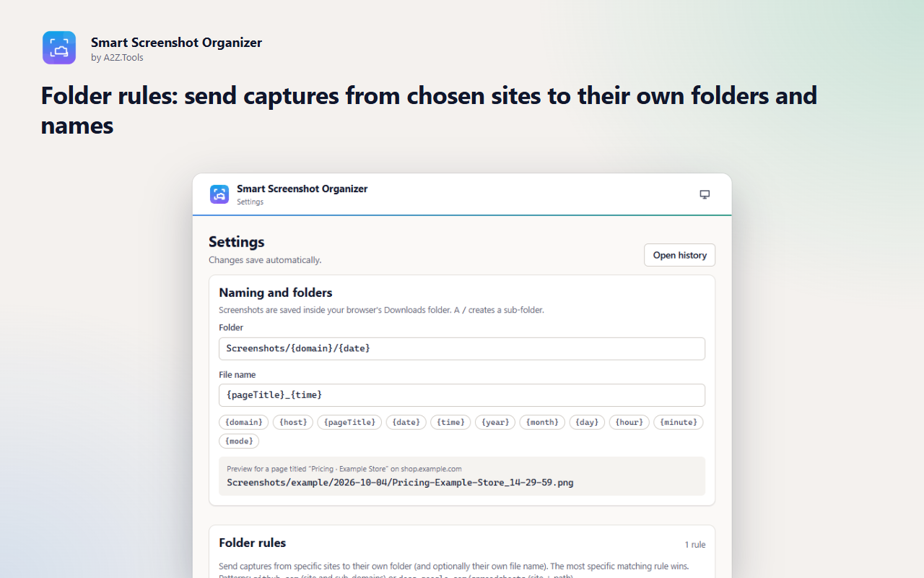This screenshot has height=578, width=924.
Task: Insert the {pageTitle} token chip
Action: point(349,422)
